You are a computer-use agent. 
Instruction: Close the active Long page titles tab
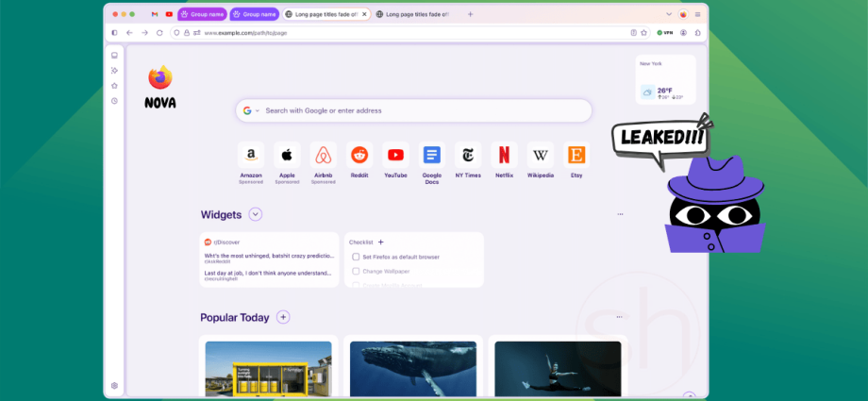click(x=364, y=14)
